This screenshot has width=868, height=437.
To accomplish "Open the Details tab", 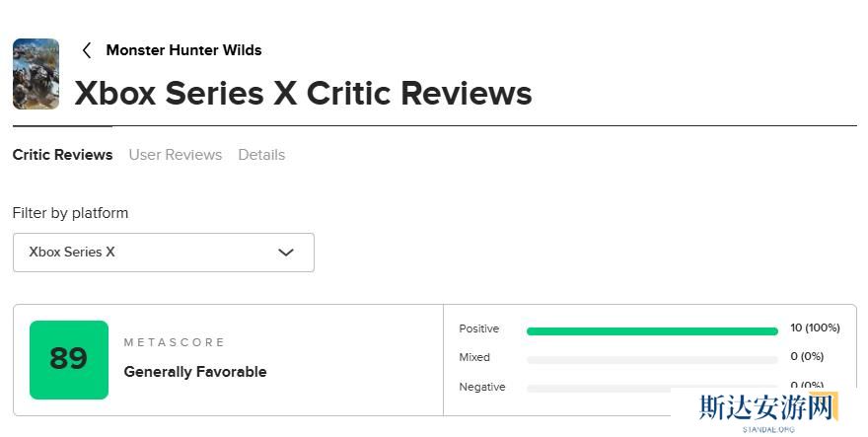I will pyautogui.click(x=261, y=155).
